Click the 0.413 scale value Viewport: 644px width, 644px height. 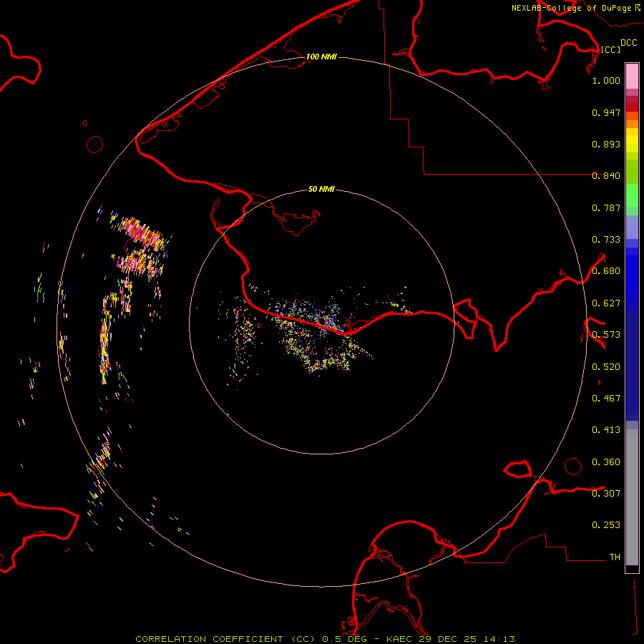(606, 430)
